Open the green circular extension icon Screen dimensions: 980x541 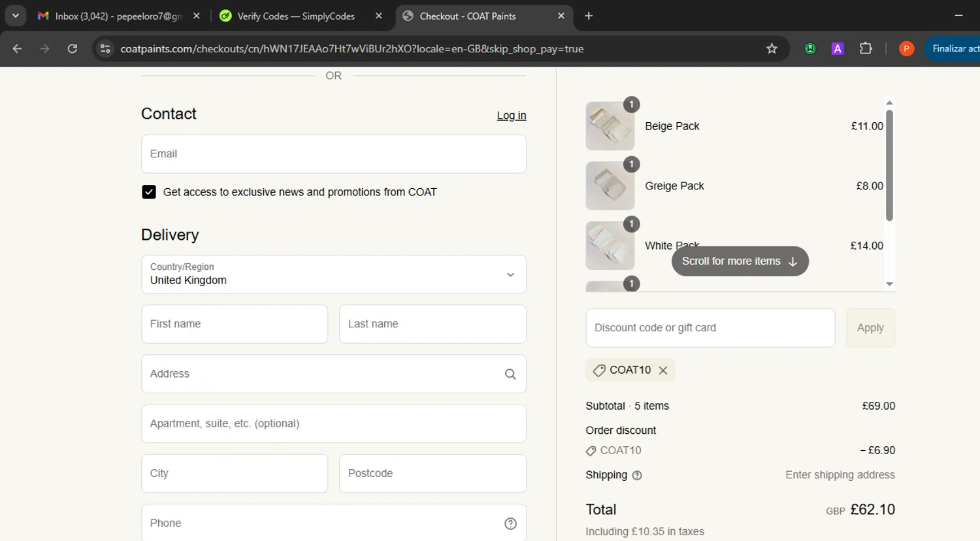pyautogui.click(x=810, y=49)
